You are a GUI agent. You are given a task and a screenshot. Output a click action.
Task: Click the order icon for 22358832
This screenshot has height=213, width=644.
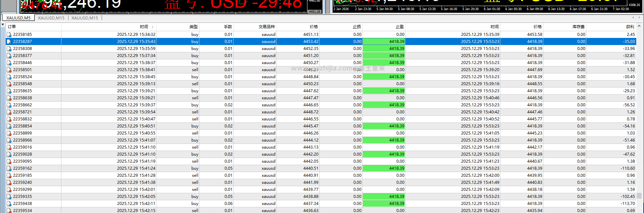pyautogui.click(x=9, y=119)
